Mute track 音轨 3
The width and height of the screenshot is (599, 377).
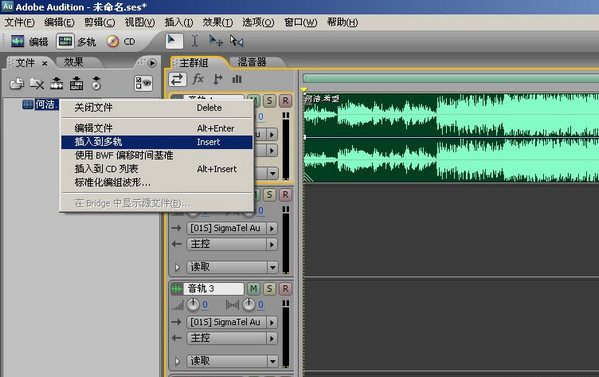pyautogui.click(x=253, y=289)
